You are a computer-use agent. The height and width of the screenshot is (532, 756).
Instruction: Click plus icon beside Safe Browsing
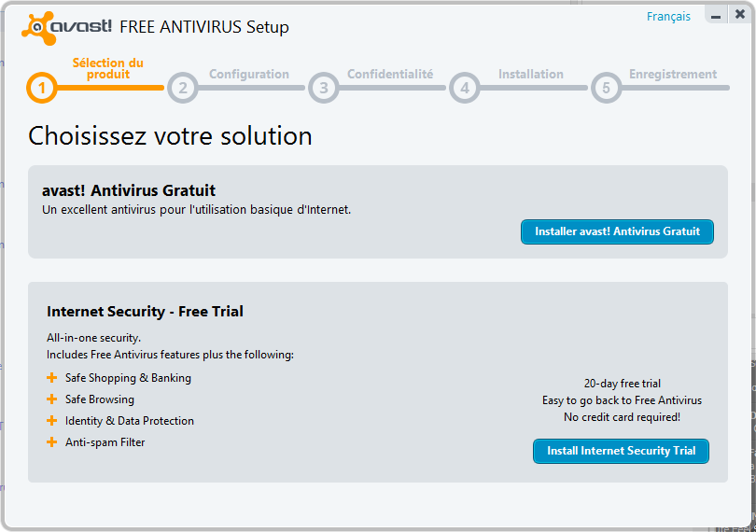pos(52,399)
